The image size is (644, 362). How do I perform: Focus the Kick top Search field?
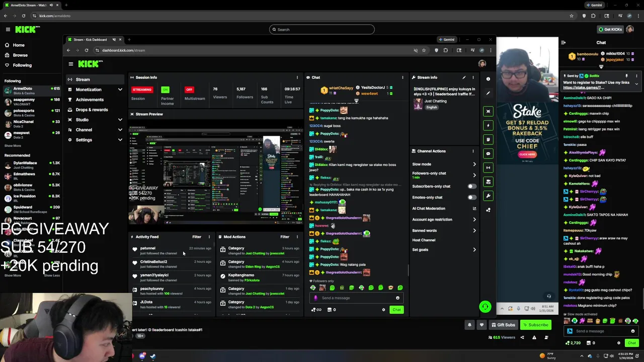point(322,30)
